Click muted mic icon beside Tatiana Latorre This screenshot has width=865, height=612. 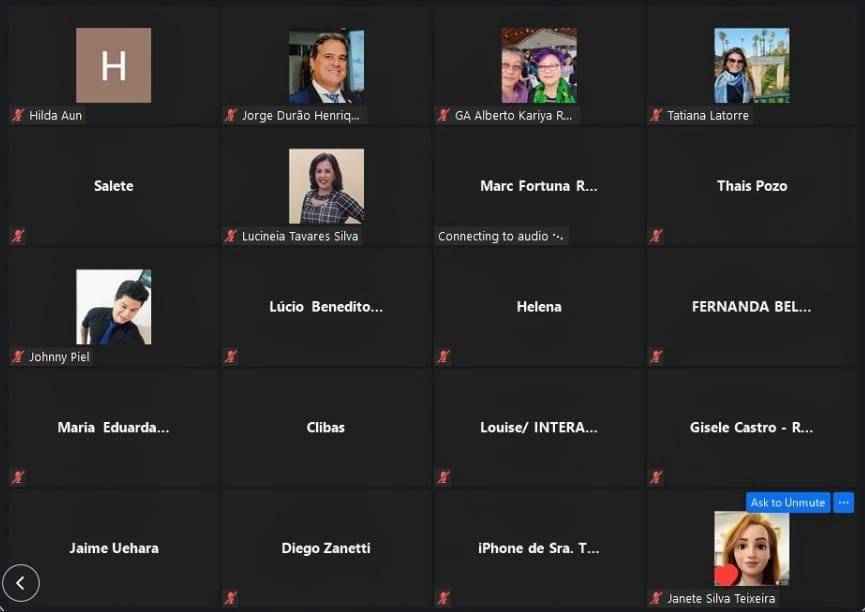click(656, 115)
